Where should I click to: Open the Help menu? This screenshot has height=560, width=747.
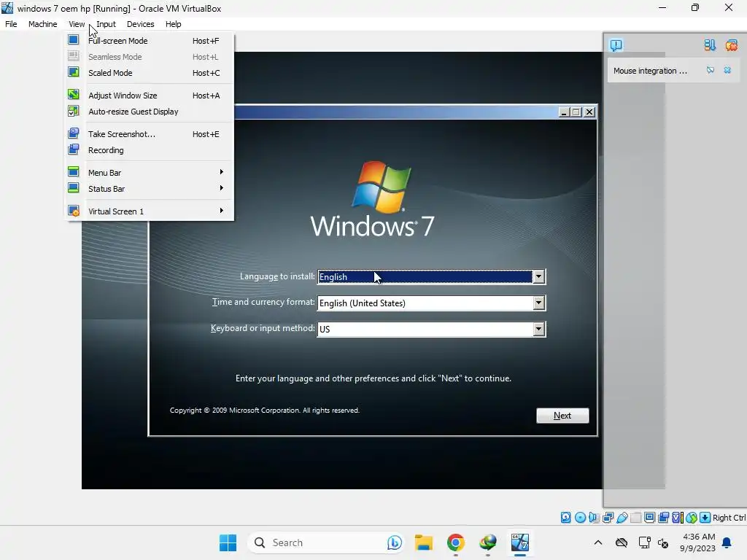174,24
